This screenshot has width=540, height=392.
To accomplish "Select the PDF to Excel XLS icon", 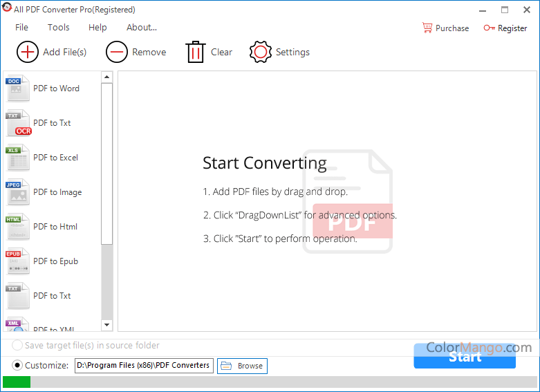I will coord(17,158).
